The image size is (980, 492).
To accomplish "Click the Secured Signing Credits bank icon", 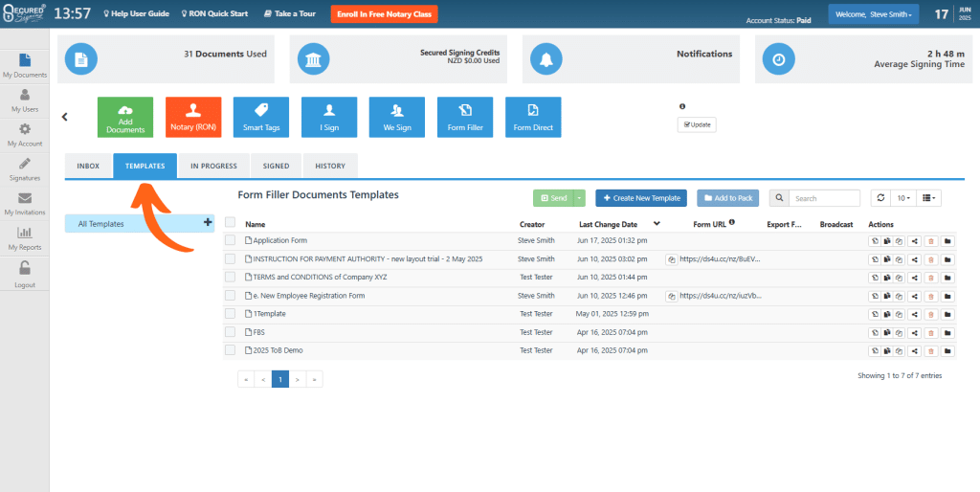I will coord(314,59).
